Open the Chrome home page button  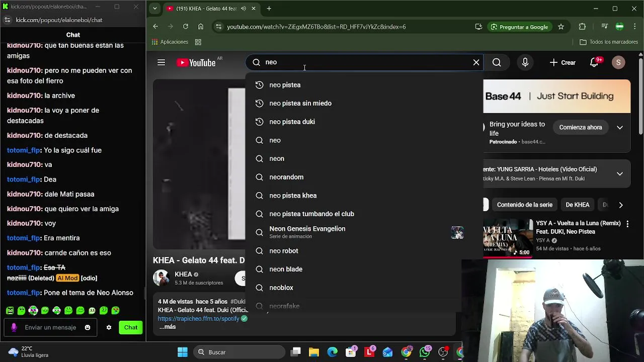(x=201, y=27)
